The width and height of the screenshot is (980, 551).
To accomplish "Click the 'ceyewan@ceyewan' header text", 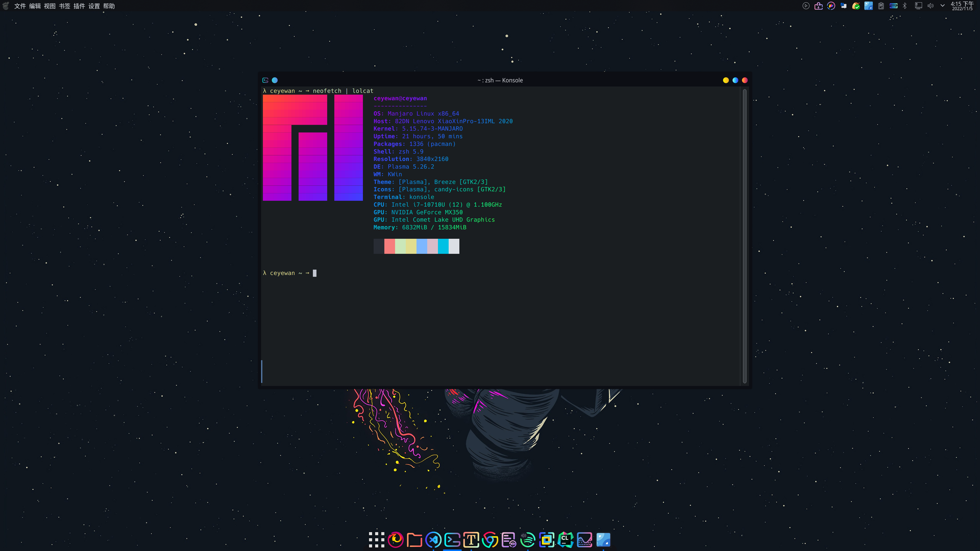I will coord(400,98).
